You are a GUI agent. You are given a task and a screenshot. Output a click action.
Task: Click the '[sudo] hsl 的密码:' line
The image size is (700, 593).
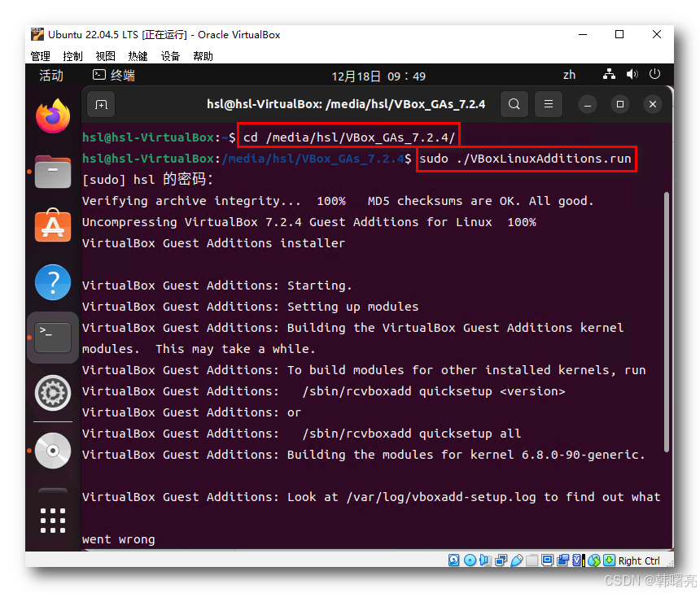(148, 180)
